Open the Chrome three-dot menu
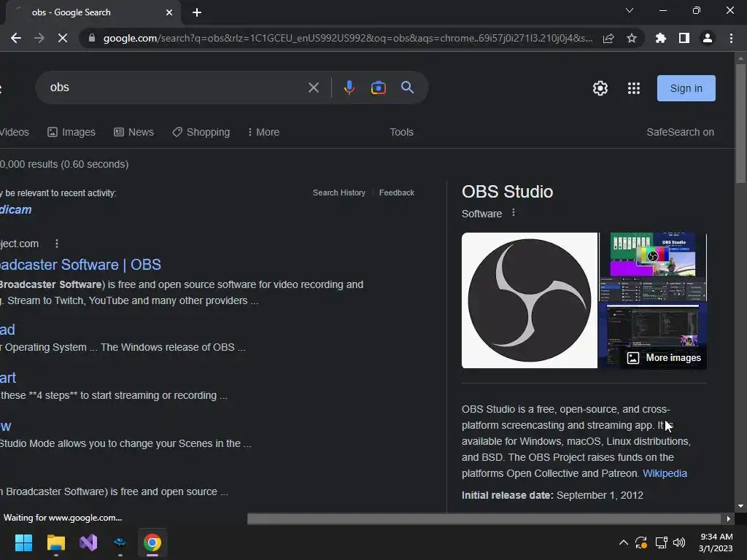The image size is (747, 560). click(x=731, y=38)
